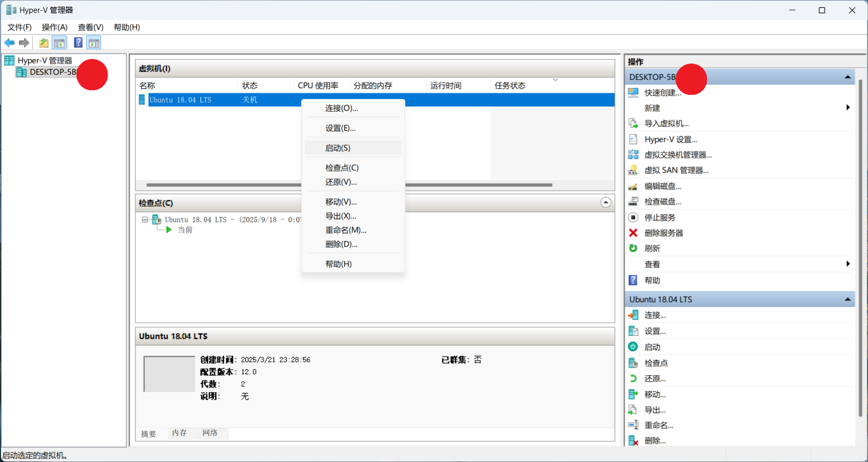
Task: Expand the 查看 submenu arrow in actions pane
Action: click(x=848, y=264)
